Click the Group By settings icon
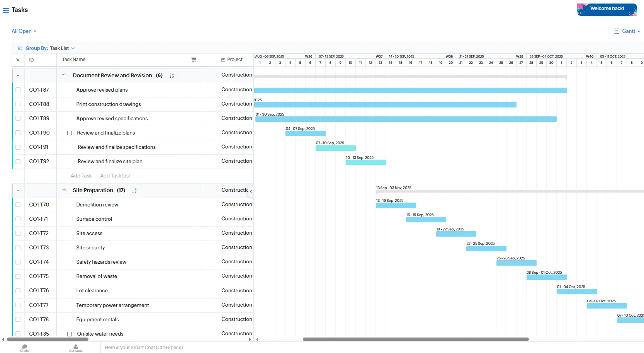The image size is (644, 353). click(20, 48)
